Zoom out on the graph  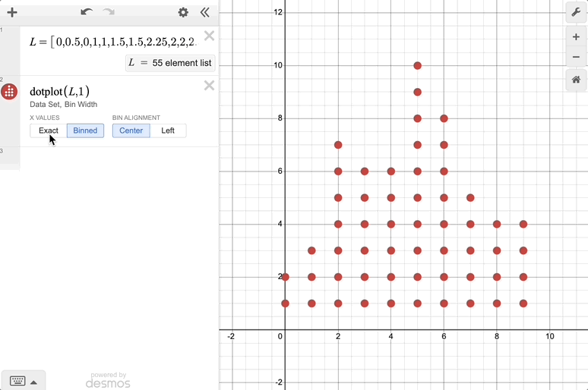[576, 58]
